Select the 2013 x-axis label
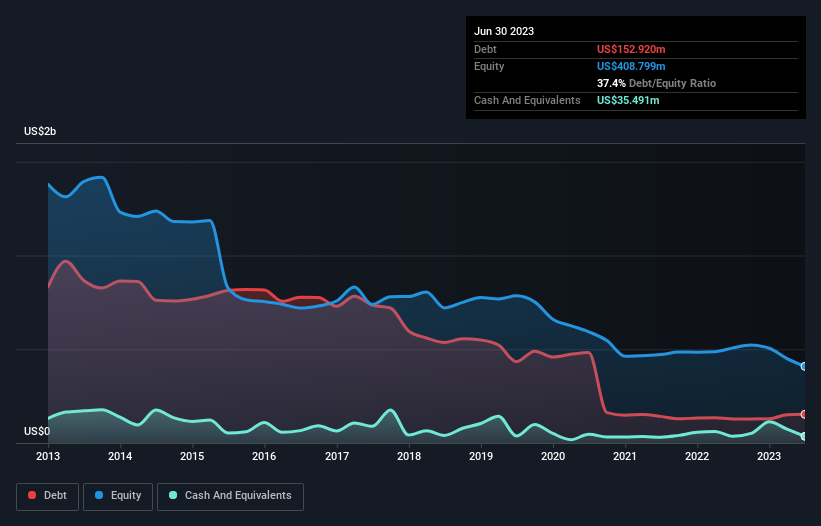The image size is (821, 526). 48,456
